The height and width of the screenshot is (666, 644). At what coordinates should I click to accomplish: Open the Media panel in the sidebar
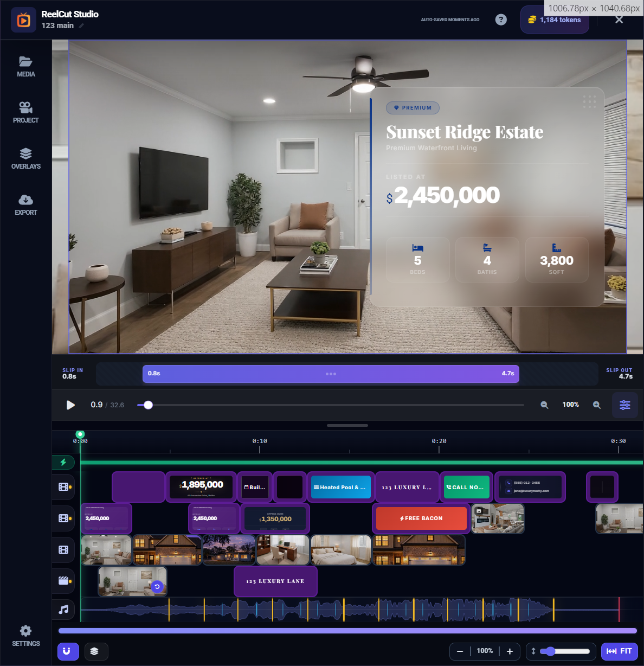[x=25, y=66]
